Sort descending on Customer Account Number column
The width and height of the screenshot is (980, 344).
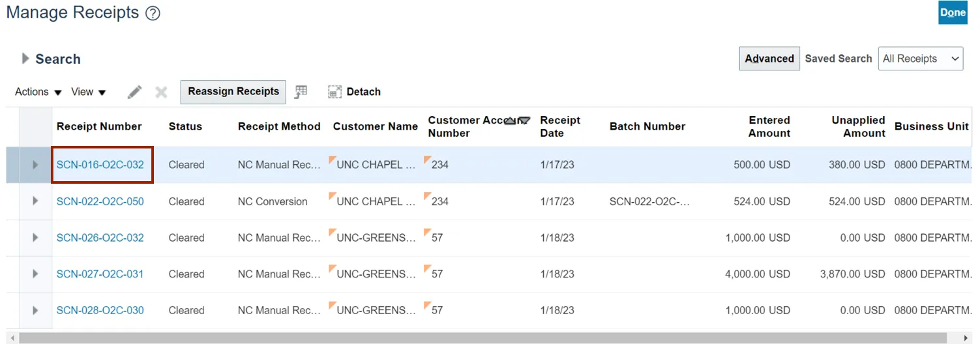[x=524, y=121]
